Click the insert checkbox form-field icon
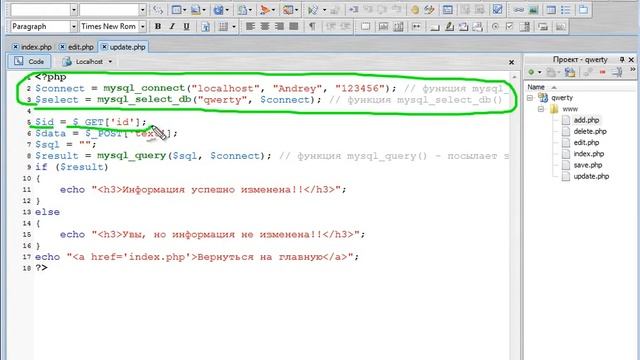 (509, 27)
